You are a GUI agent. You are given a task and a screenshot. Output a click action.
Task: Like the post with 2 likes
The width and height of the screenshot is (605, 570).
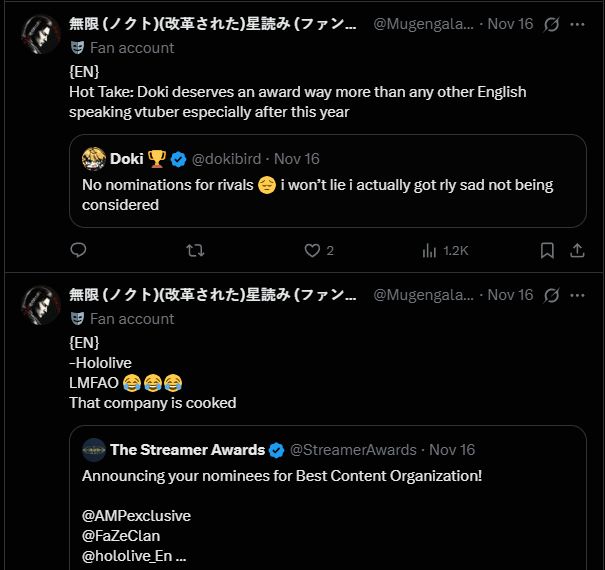pyautogui.click(x=312, y=250)
